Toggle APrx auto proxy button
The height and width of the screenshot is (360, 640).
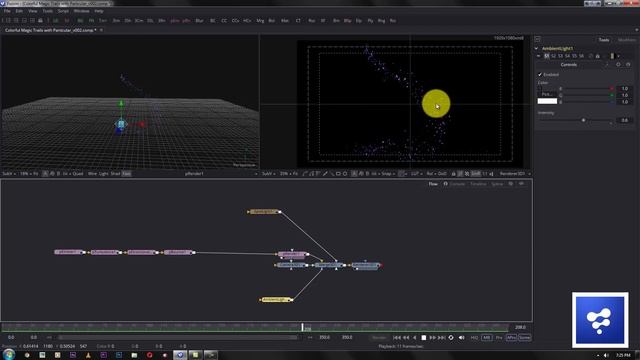[511, 338]
